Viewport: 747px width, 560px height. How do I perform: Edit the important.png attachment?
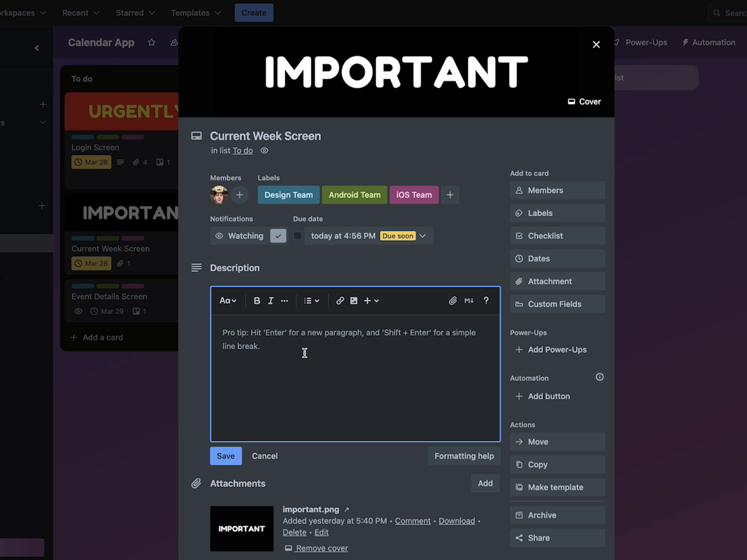[321, 532]
